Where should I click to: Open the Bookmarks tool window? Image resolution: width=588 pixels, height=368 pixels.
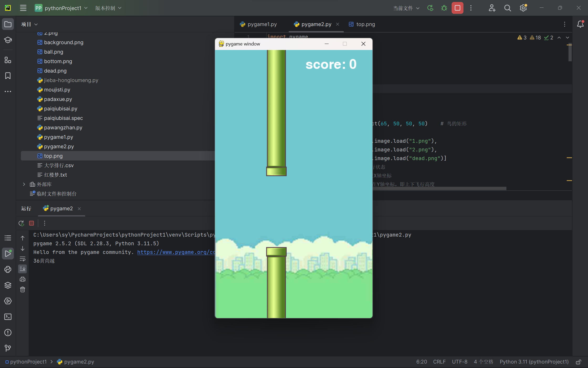pyautogui.click(x=8, y=76)
